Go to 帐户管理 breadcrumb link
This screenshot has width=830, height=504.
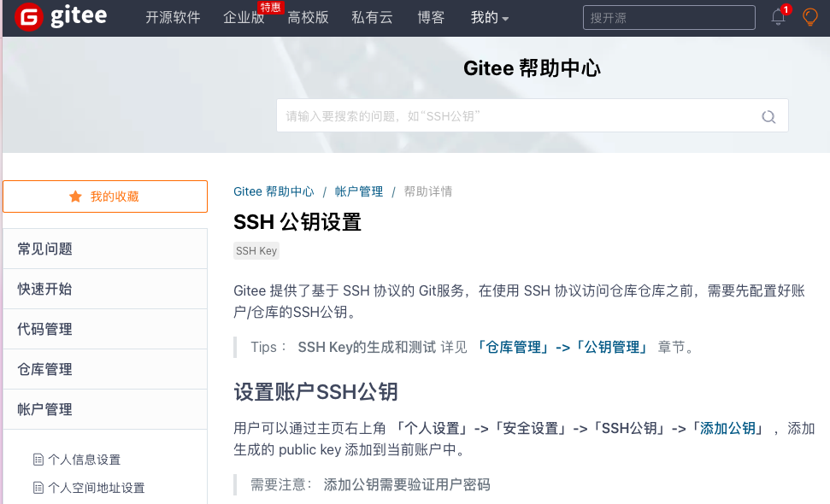tap(359, 191)
